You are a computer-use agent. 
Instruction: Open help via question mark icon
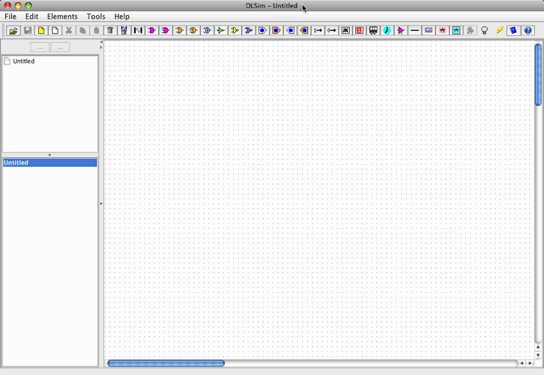pyautogui.click(x=528, y=31)
